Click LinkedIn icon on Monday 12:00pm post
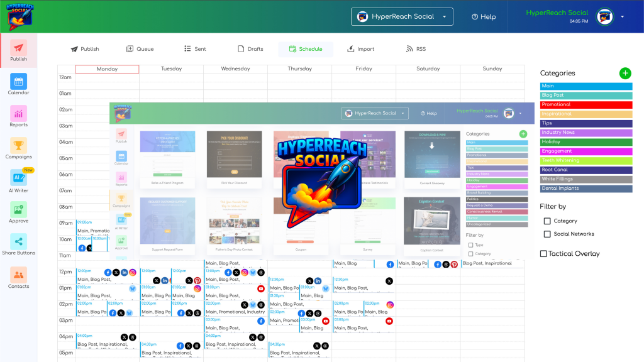The width and height of the screenshot is (644, 362). 125,272
